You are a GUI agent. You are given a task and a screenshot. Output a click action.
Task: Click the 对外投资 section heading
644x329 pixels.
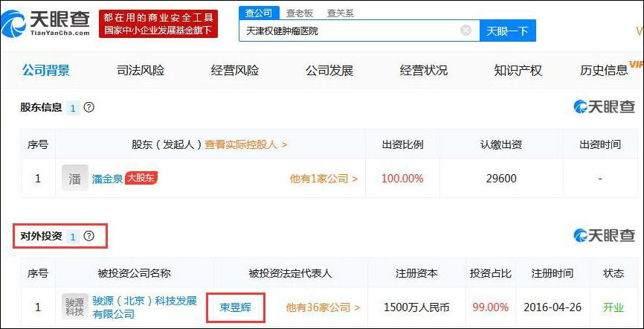click(x=41, y=236)
